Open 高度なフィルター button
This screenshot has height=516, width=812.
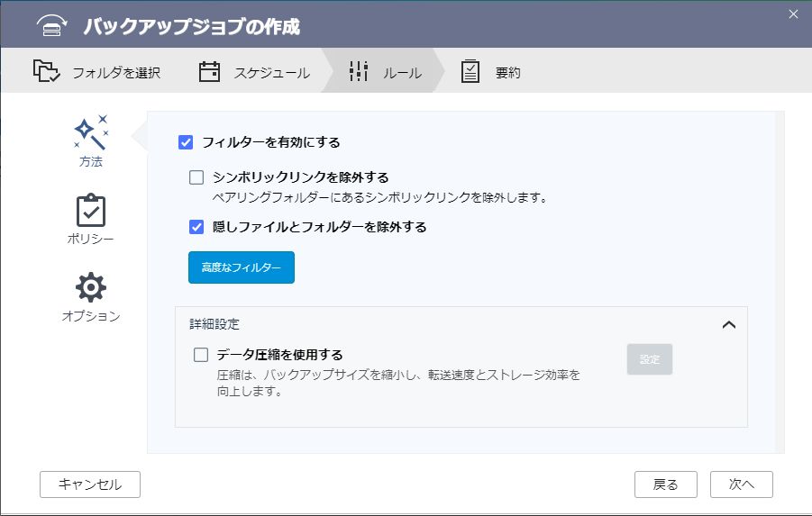tap(242, 267)
